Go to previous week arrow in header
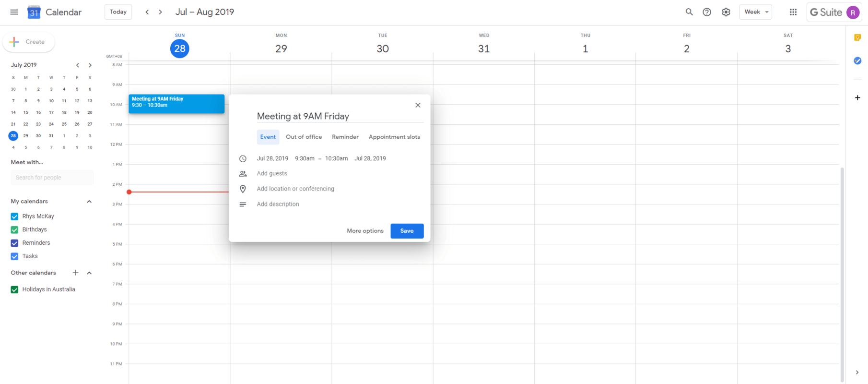This screenshot has width=868, height=384. 147,12
